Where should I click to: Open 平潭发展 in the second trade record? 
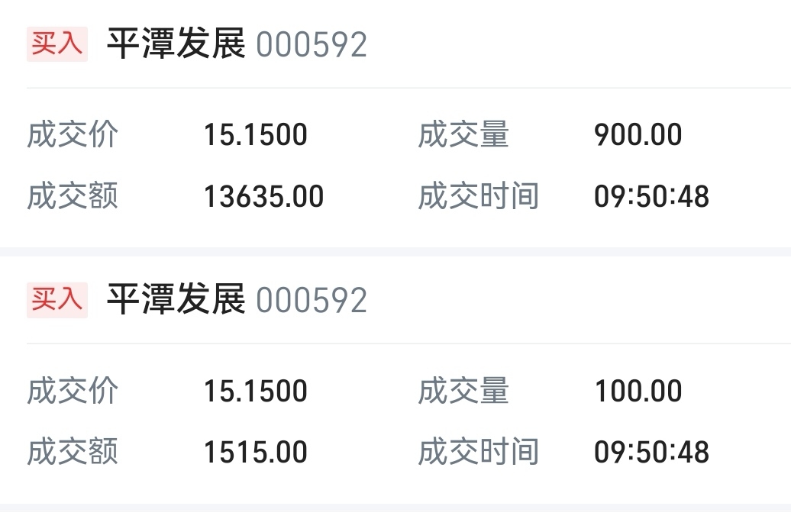176,300
